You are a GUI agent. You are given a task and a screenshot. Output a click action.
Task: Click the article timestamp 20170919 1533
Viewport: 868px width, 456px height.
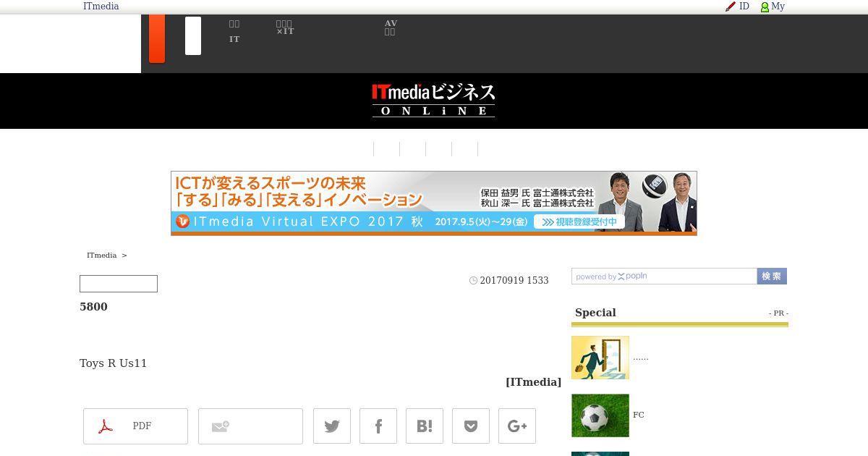click(x=514, y=280)
